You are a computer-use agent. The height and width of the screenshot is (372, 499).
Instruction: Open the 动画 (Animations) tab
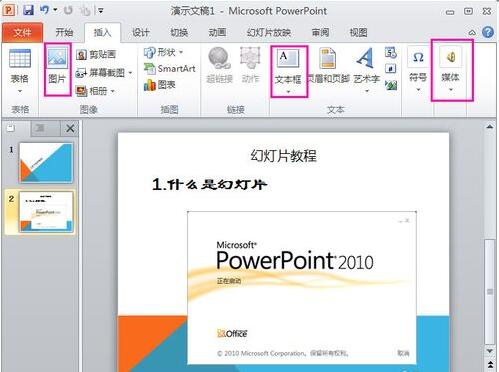(217, 32)
